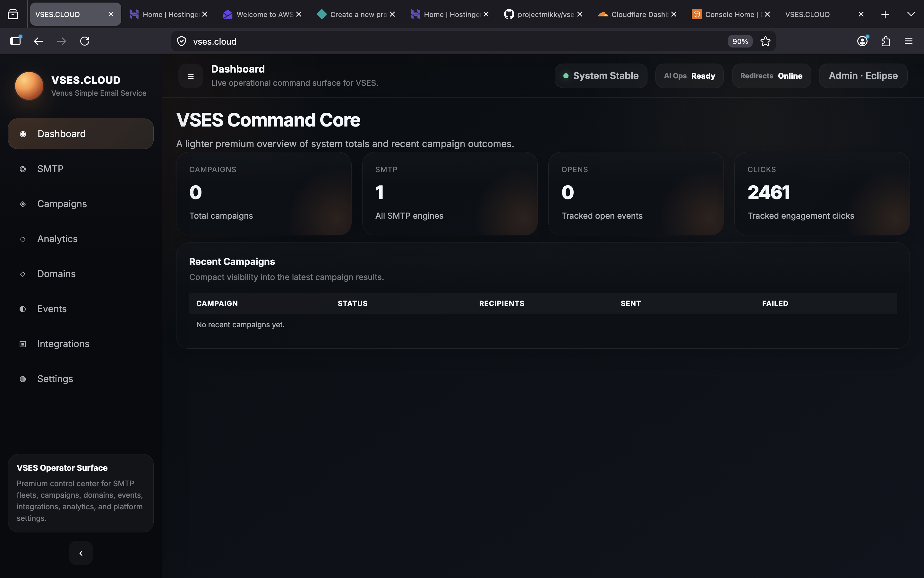Click the VSES.CLOUD orange planet logo
Viewport: 924px width, 578px height.
point(29,86)
